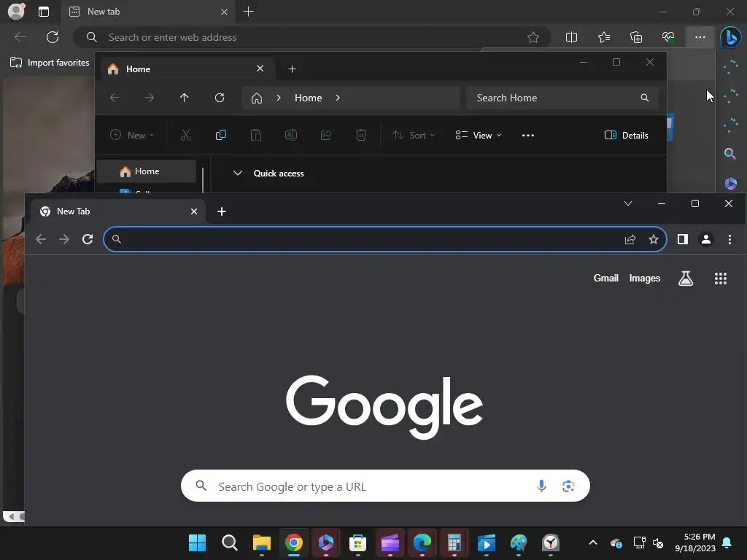Image resolution: width=747 pixels, height=560 pixels.
Task: Open Gmail link
Action: point(606,278)
